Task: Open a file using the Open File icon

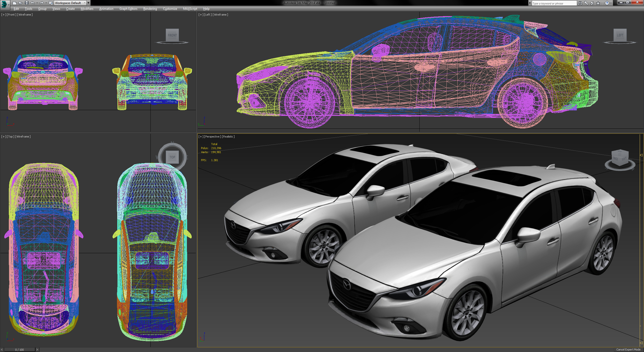Action: (x=21, y=3)
